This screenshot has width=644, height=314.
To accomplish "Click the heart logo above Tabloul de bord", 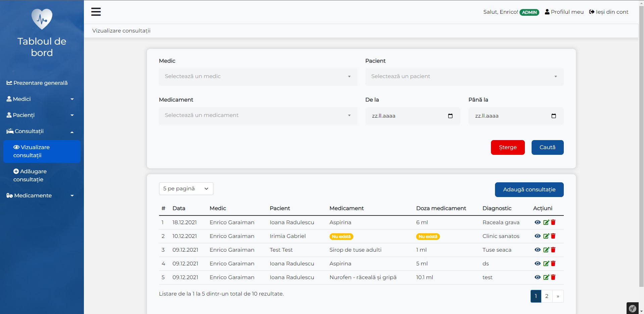I will coord(42,19).
